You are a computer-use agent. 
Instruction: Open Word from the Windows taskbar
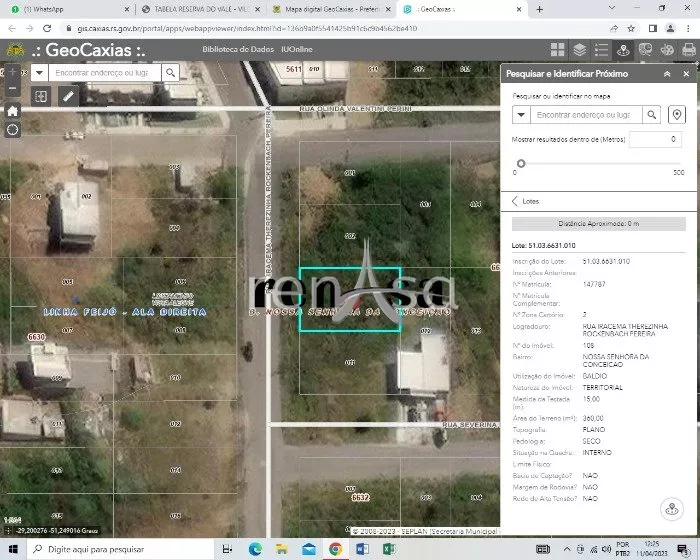360,549
